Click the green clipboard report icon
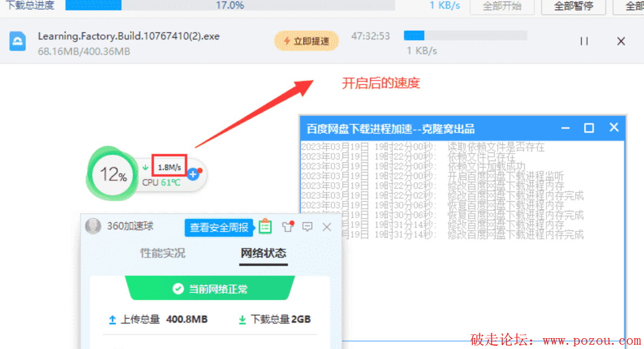 [x=265, y=226]
